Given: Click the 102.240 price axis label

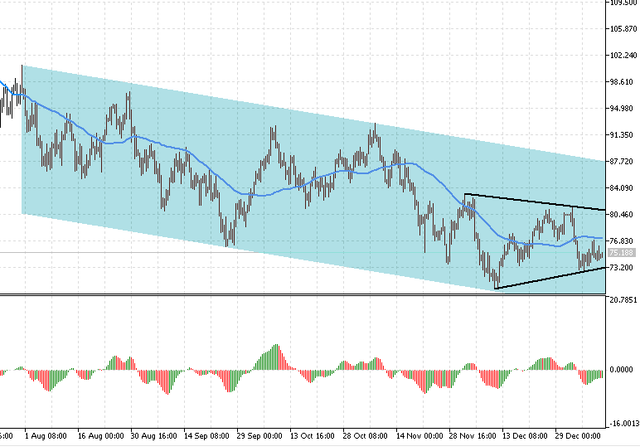Looking at the screenshot, I should pos(623,56).
